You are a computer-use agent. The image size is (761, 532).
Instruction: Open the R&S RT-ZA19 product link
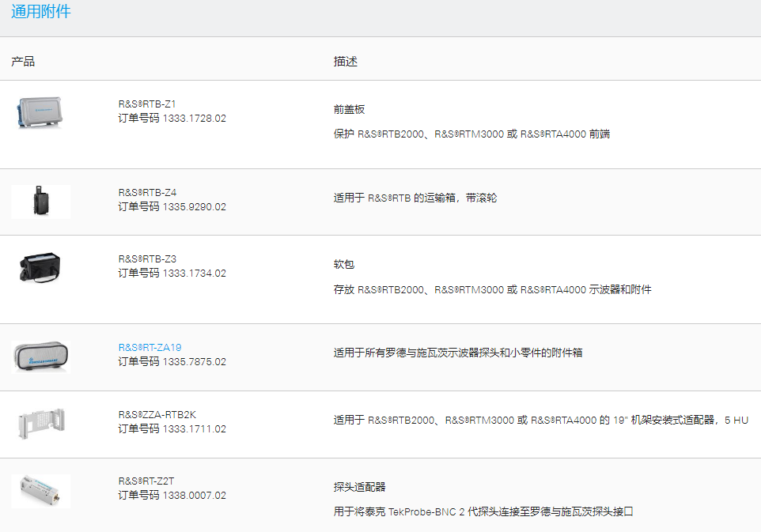(x=150, y=347)
